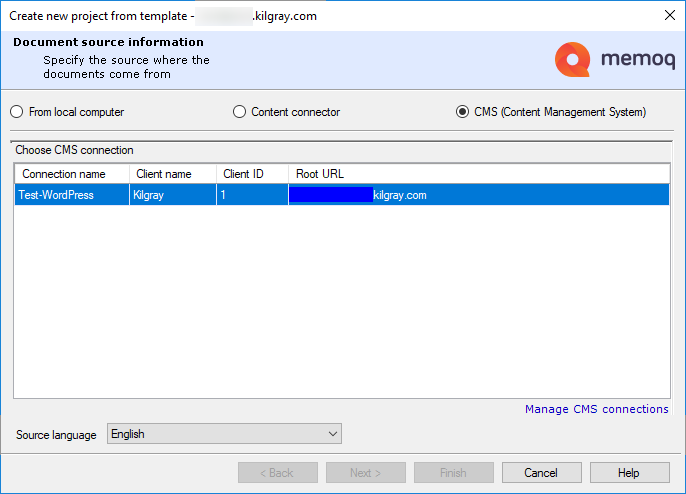Close the Create new project dialog
Viewport: 686px width, 494px height.
668,15
